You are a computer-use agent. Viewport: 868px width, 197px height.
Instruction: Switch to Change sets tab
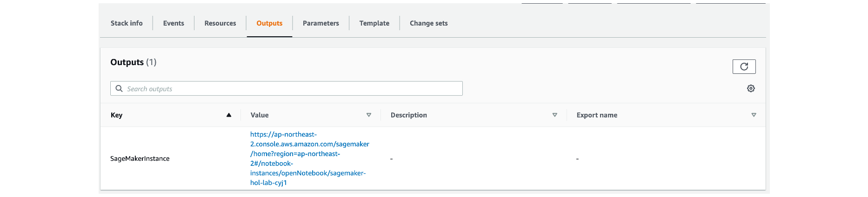coord(429,23)
